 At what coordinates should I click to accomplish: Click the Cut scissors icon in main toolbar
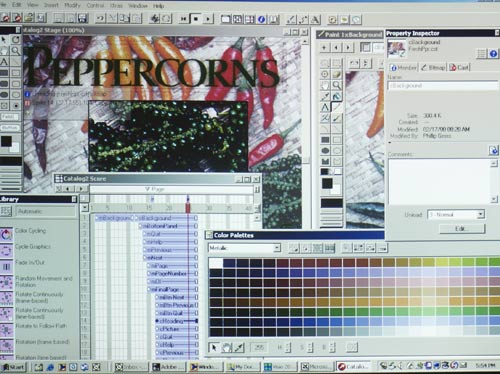(x=112, y=18)
